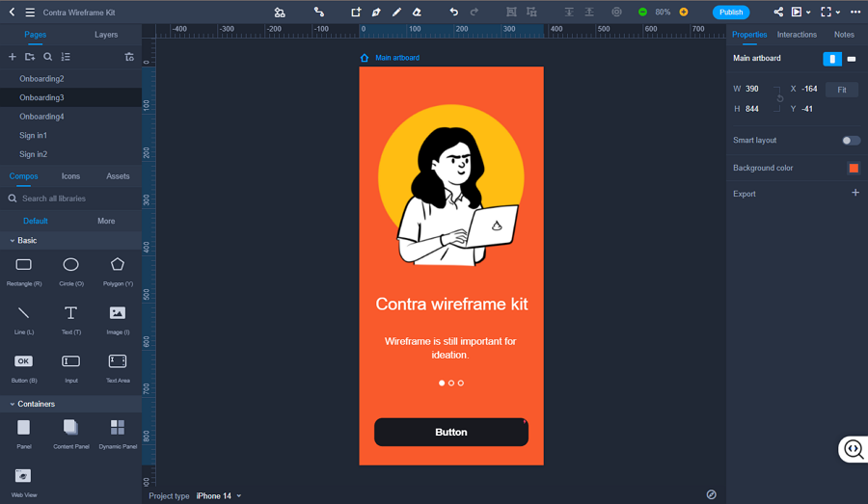Add a new page folder
The image size is (868, 504).
(x=30, y=57)
